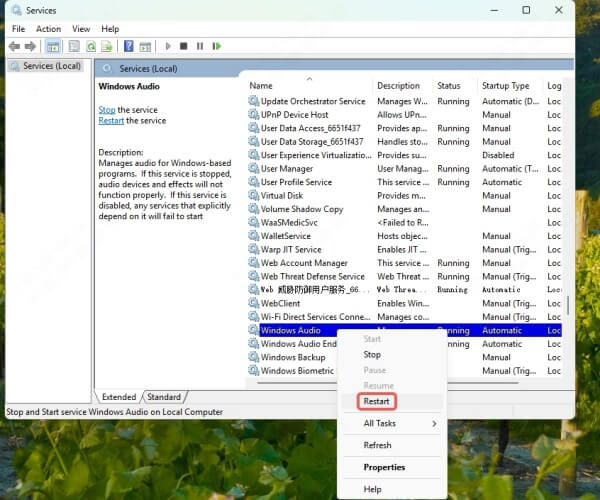Select User Profile Service row

tap(405, 182)
